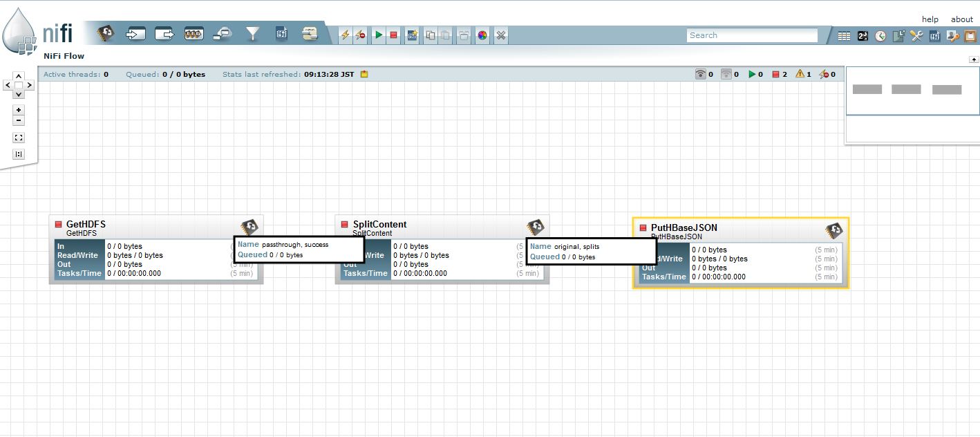Enable the selected processor via lightning icon
980x437 pixels.
(346, 35)
